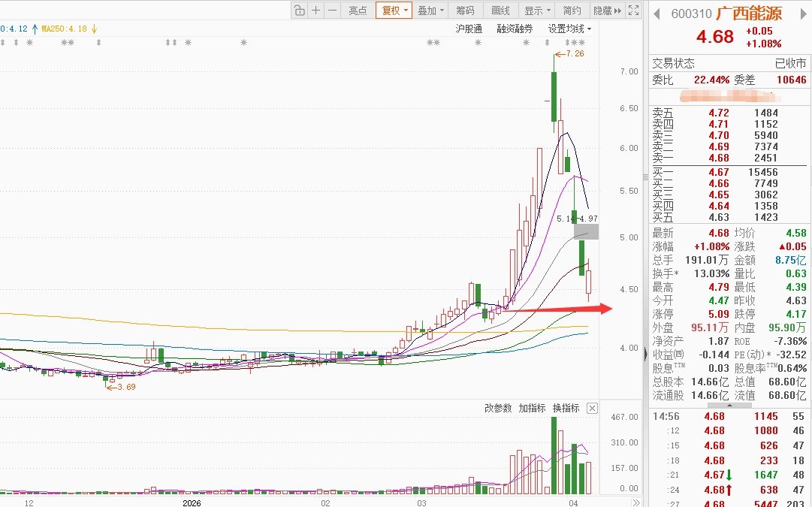812x507 pixels.
Task: Click the 总手 191.01万 volume value
Action: (707, 261)
